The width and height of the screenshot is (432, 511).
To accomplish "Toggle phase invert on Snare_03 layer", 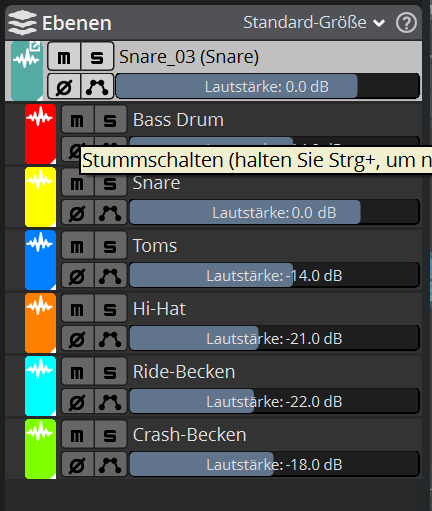I will (x=64, y=87).
